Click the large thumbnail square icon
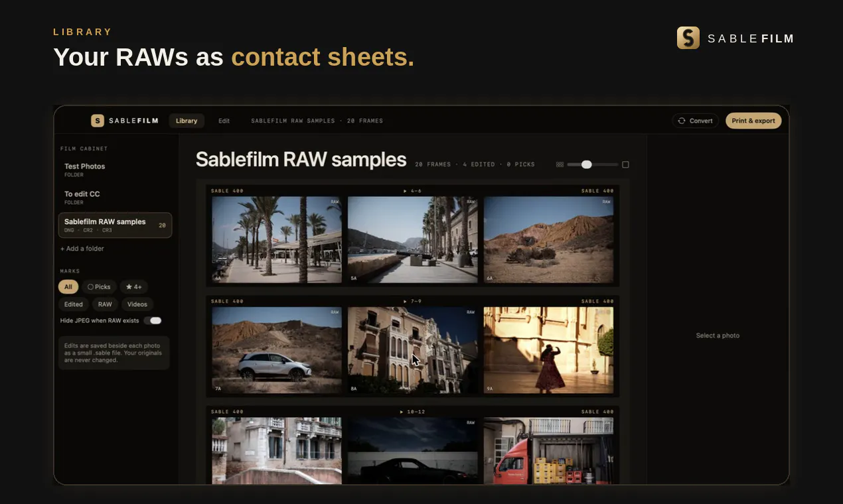Viewport: 843px width, 504px height. pyautogui.click(x=625, y=164)
